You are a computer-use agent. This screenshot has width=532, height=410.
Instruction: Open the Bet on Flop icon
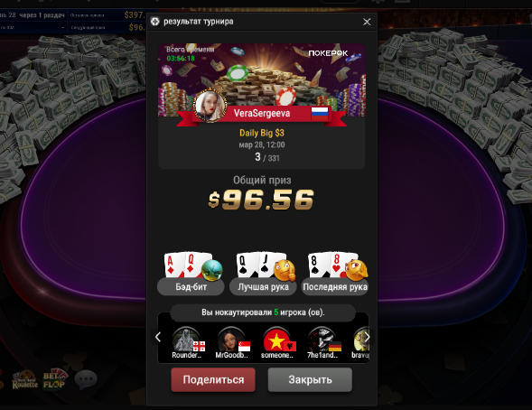(54, 379)
